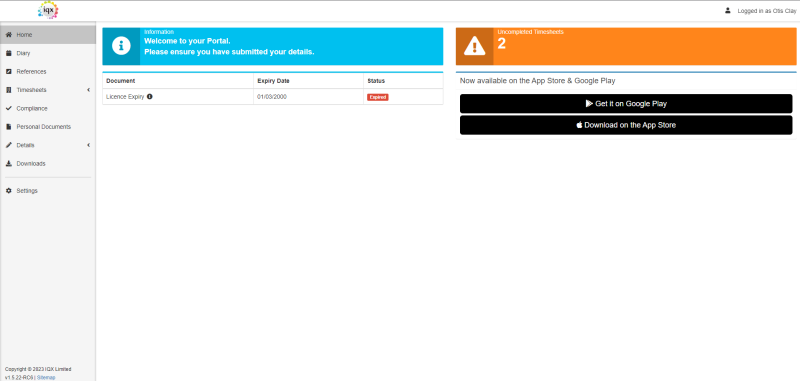This screenshot has height=381, width=800.
Task: Open the References menu item
Action: point(48,71)
